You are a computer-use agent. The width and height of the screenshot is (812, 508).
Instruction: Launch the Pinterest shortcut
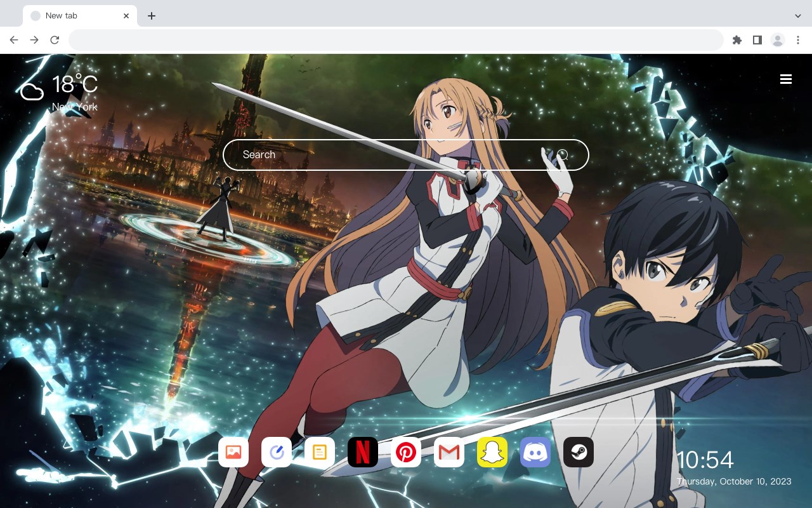406,452
